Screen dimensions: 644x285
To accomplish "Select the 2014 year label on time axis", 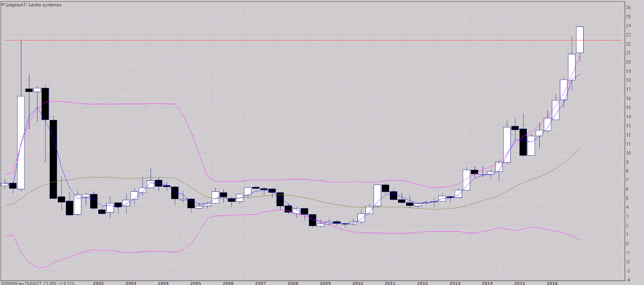I will click(x=487, y=283).
